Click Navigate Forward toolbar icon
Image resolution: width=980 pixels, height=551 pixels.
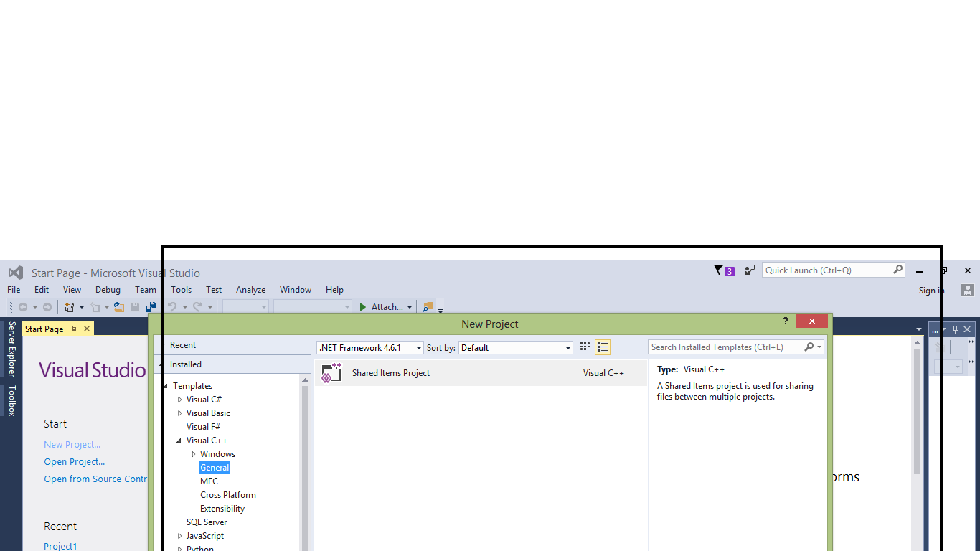coord(47,307)
